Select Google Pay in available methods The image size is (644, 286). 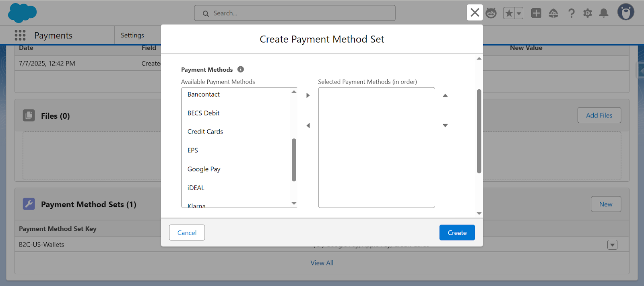click(236, 169)
